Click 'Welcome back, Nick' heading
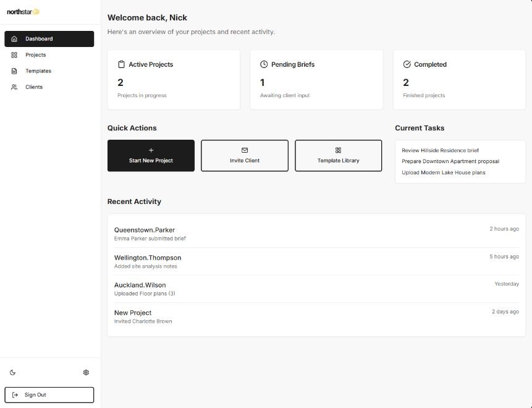Image resolution: width=532 pixels, height=408 pixels. (147, 18)
